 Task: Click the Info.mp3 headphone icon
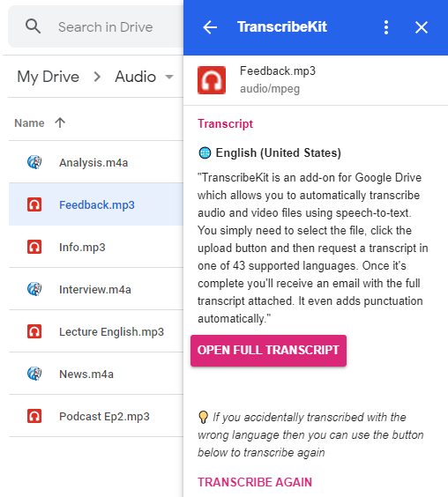(x=34, y=247)
